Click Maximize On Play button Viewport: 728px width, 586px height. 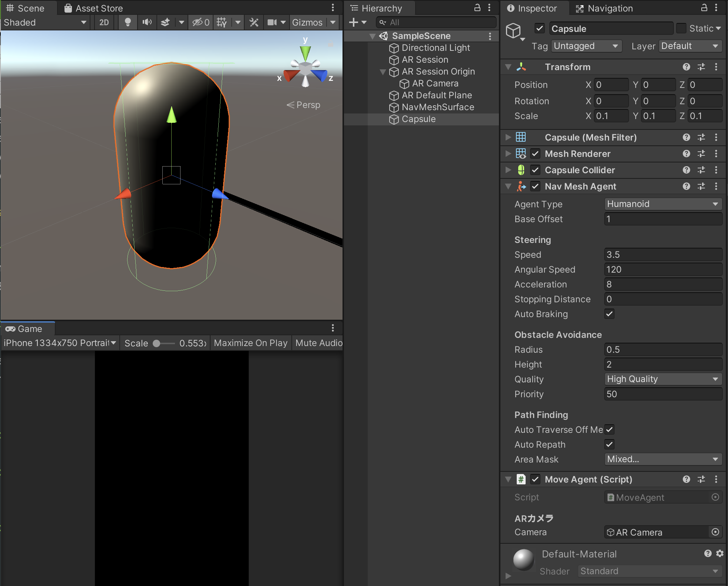pyautogui.click(x=251, y=343)
